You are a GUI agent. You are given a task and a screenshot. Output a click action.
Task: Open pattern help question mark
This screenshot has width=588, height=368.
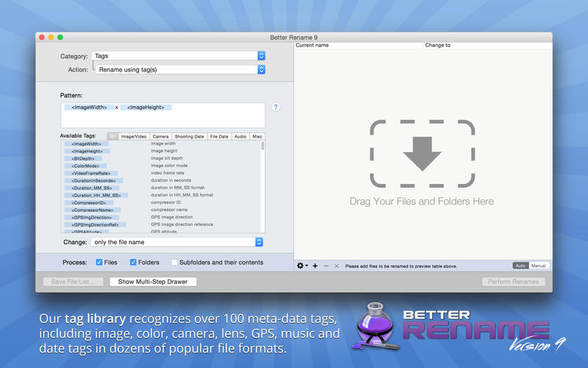click(x=276, y=107)
